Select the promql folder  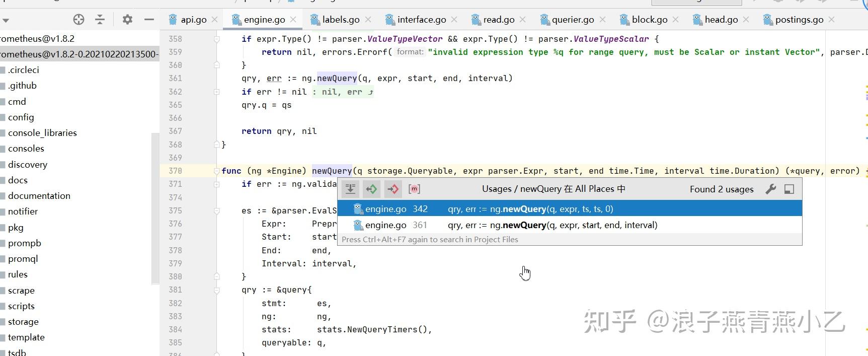23,259
